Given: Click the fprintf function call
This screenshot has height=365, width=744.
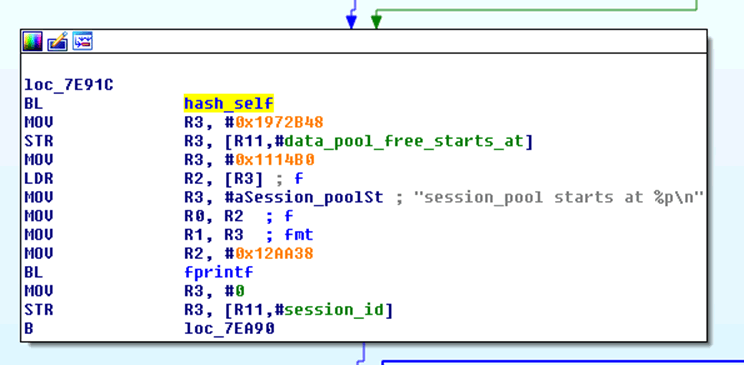Looking at the screenshot, I should pos(218,272).
